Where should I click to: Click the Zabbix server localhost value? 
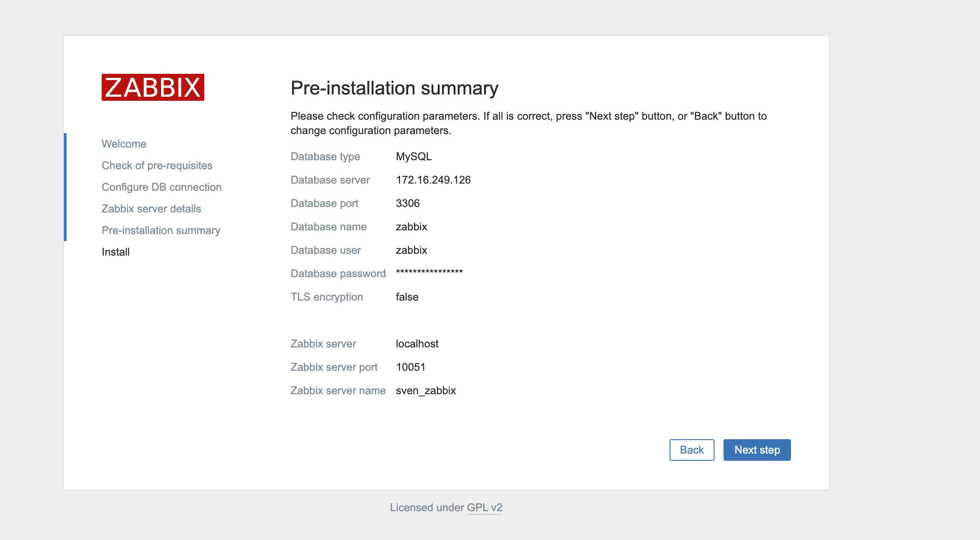417,344
